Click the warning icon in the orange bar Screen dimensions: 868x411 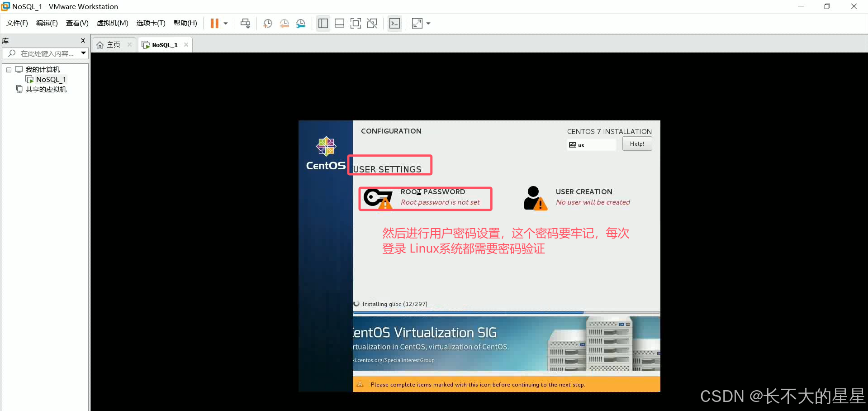click(x=360, y=385)
